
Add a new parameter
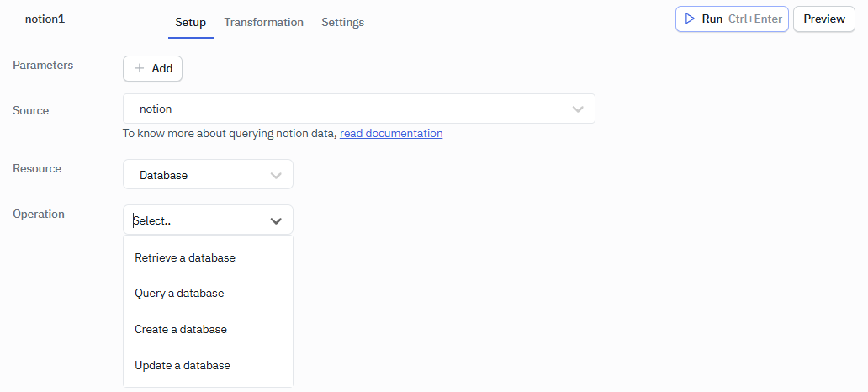[x=152, y=69]
